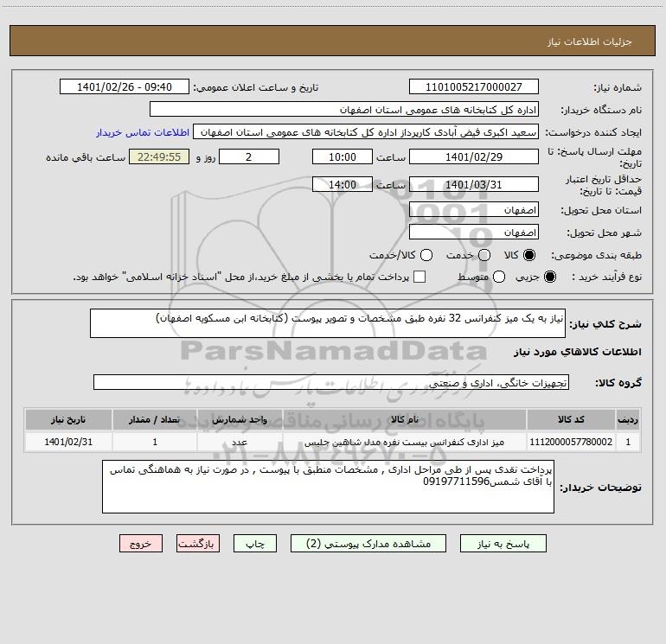Click the delivery city field اصفهان
Viewport: 666px width, 644px height.
tap(474, 233)
